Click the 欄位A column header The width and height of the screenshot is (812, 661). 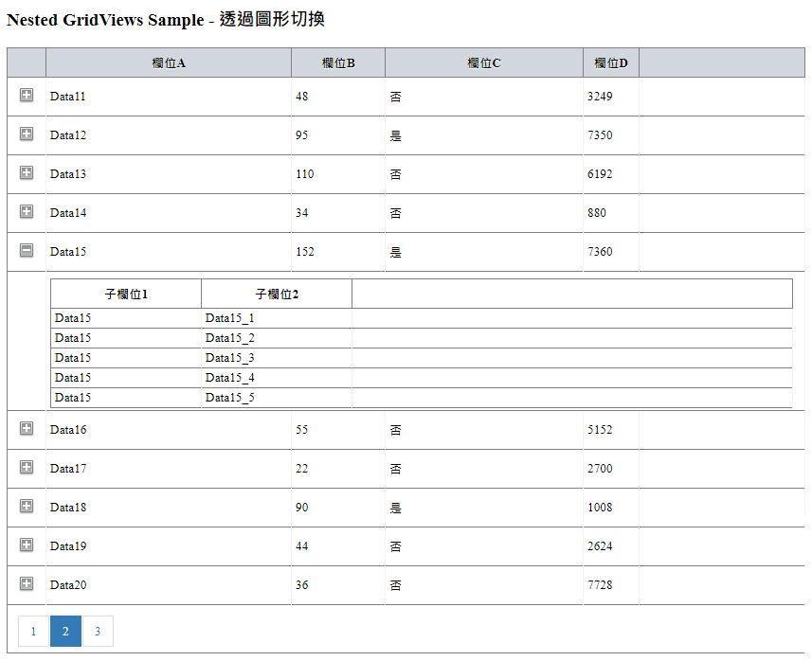168,62
